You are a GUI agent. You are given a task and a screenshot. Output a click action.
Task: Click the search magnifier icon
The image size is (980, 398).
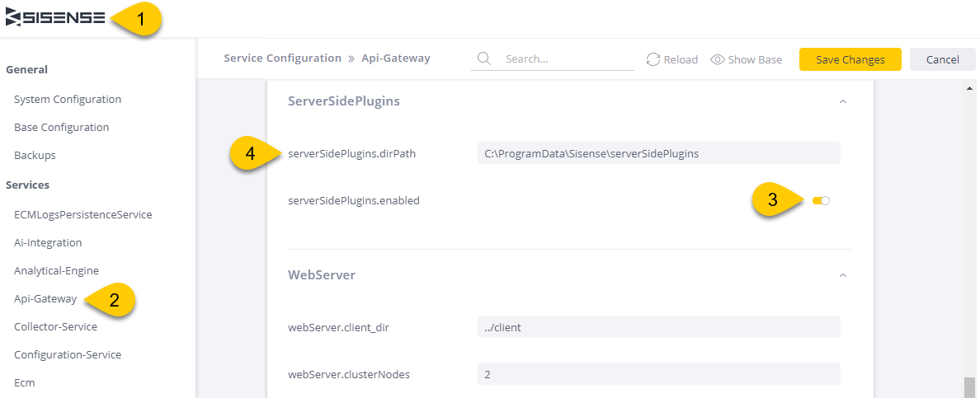pyautogui.click(x=483, y=59)
